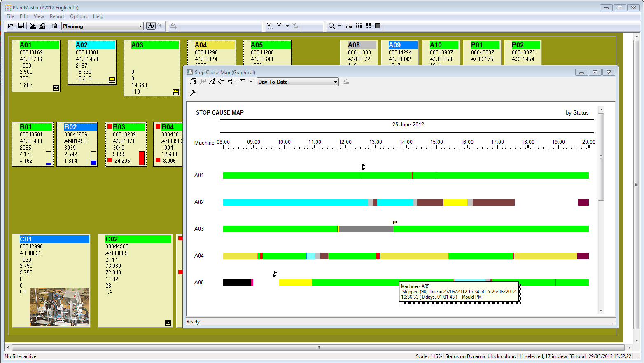The height and width of the screenshot is (363, 644).
Task: Click the edit filter icon in main toolbar
Action: point(270,26)
